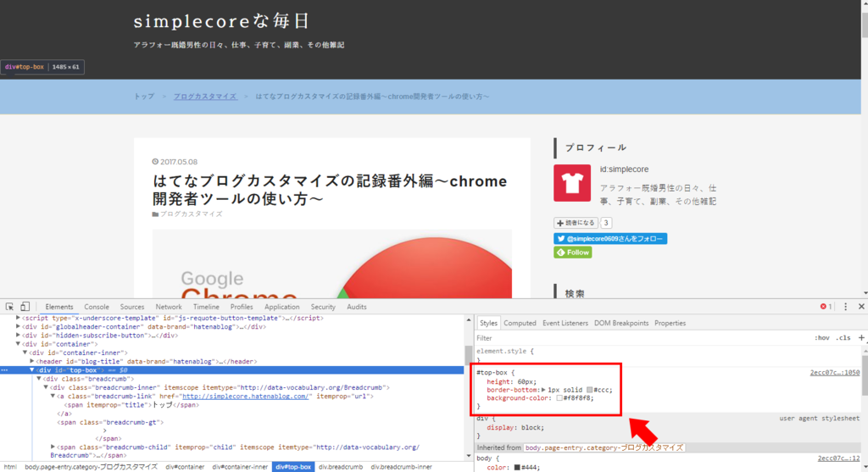Image resolution: width=868 pixels, height=472 pixels.
Task: Collapse the breadcrumb-link anchor node
Action: (53, 396)
